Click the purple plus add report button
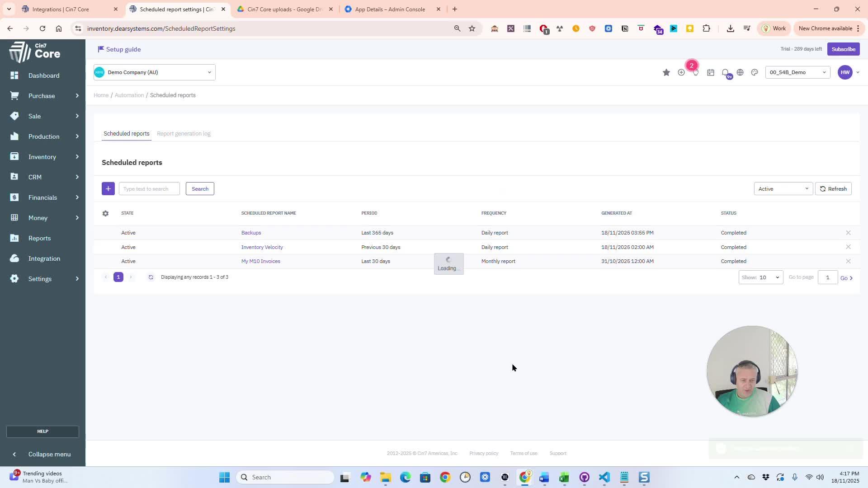The image size is (868, 488). 108,189
